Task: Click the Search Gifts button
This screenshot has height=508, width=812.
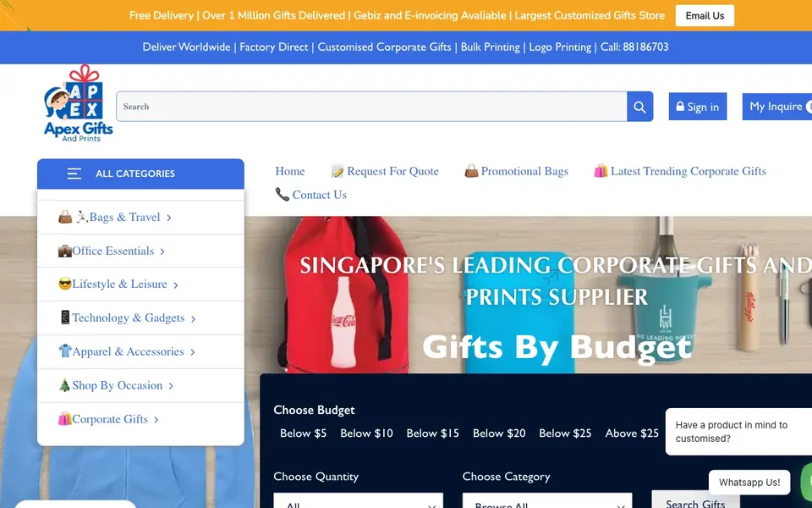Action: [x=695, y=500]
